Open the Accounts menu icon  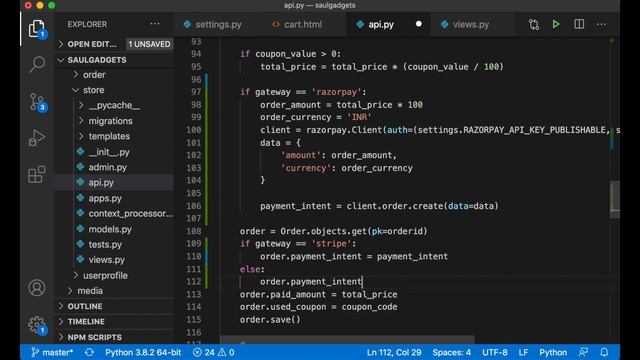pos(37,288)
